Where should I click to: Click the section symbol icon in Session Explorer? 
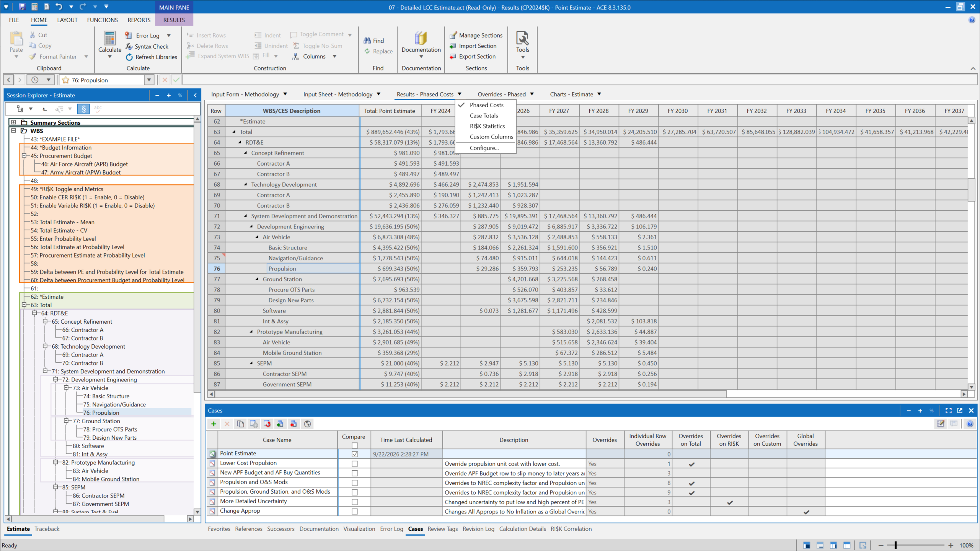pos(83,109)
